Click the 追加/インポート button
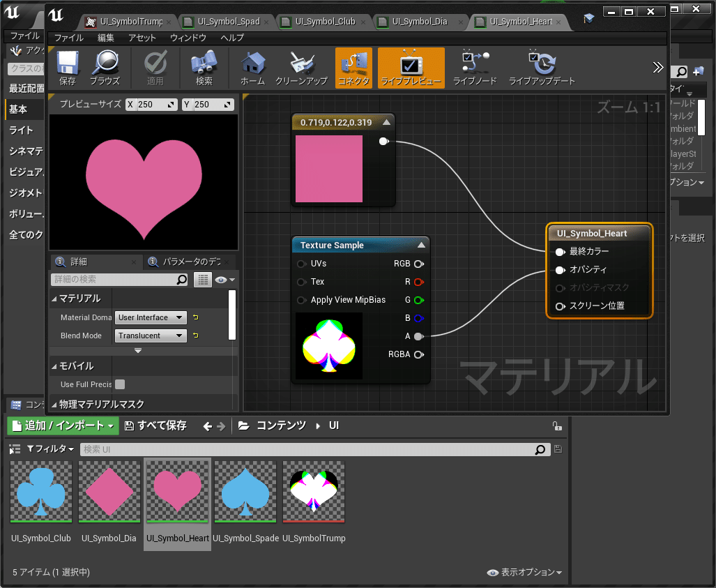 (63, 425)
